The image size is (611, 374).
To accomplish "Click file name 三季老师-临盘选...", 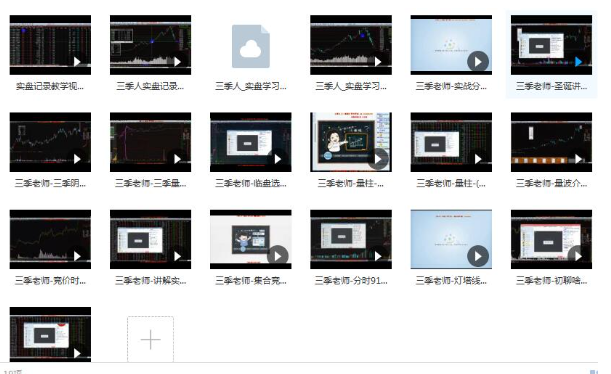I will coord(251,183).
